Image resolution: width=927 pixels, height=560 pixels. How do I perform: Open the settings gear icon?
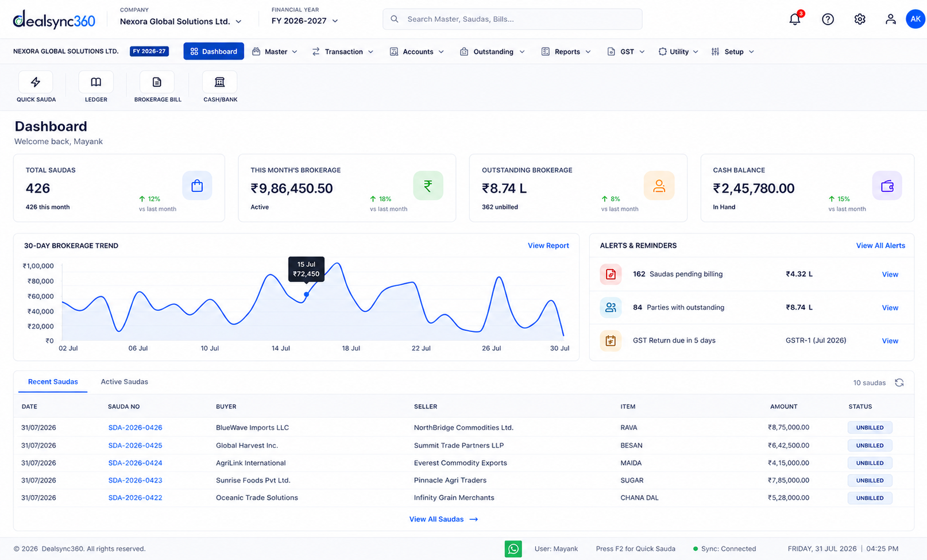click(x=860, y=19)
